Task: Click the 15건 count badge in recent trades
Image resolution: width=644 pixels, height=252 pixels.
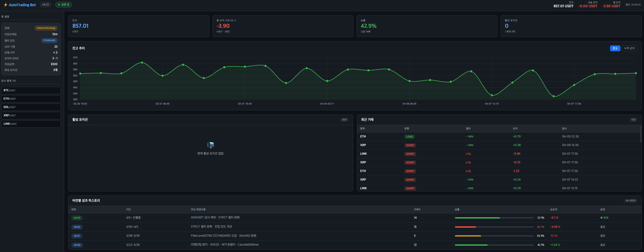Action: click(633, 120)
